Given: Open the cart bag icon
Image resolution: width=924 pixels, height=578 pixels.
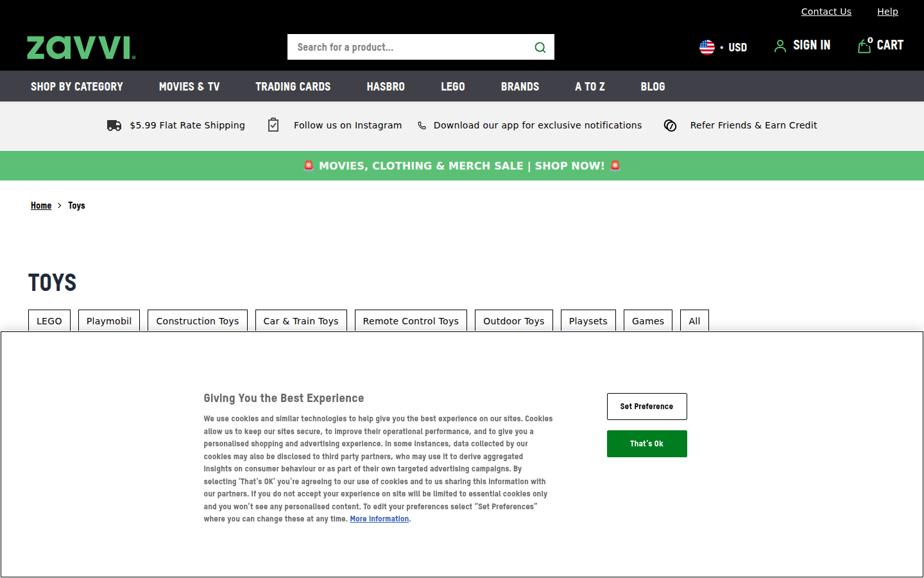Looking at the screenshot, I should point(864,46).
